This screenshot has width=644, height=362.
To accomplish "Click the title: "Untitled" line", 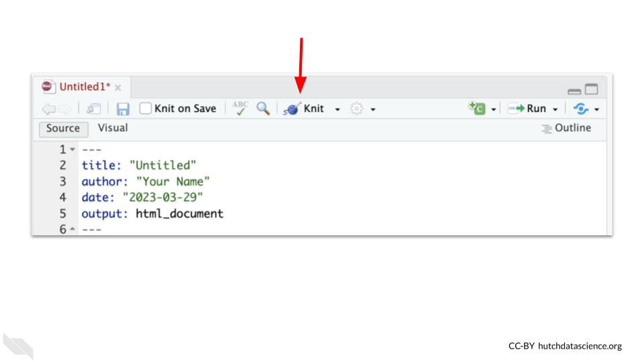I will 139,166.
